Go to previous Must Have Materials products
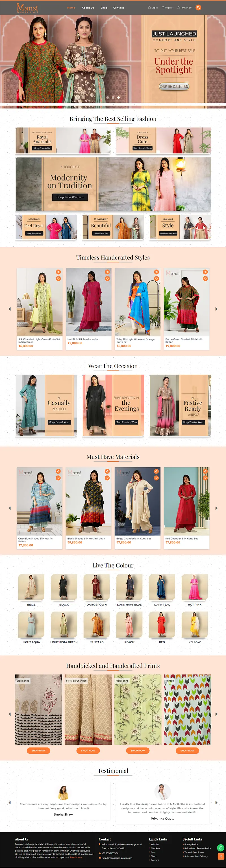 tap(9, 508)
